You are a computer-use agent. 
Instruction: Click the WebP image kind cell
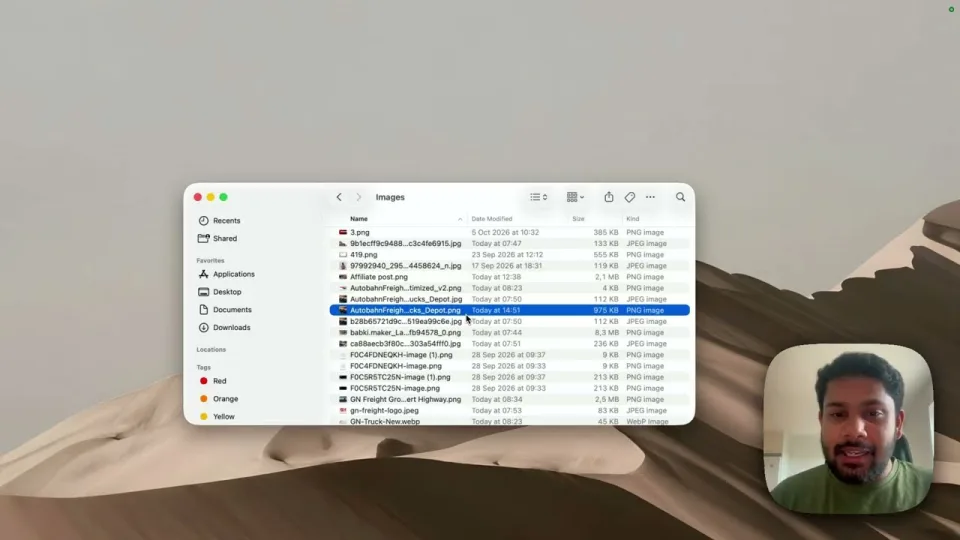[x=647, y=421]
